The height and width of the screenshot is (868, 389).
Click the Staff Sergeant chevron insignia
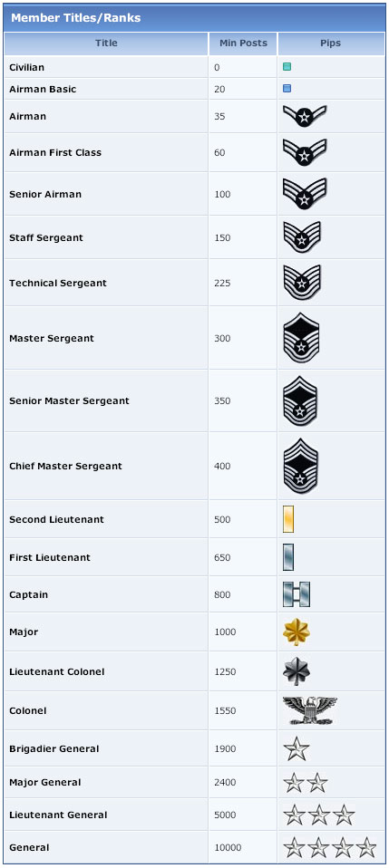[302, 237]
